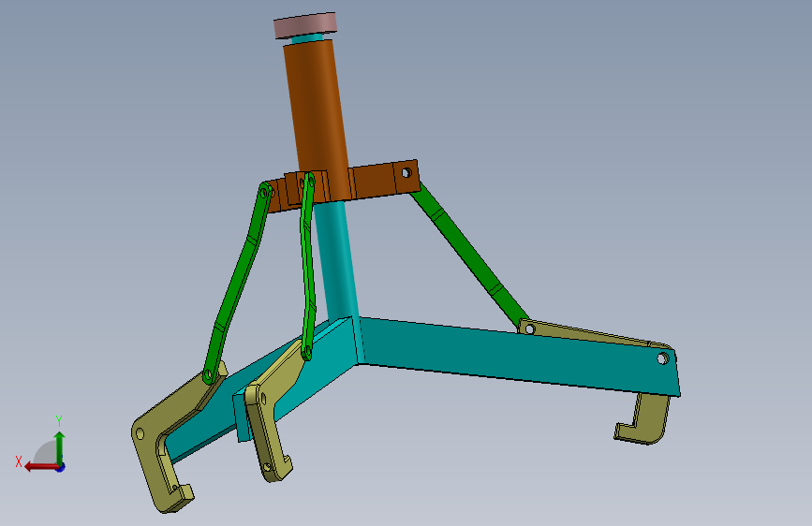
Task: Click the red X axis arrow of the triad
Action: pos(41,467)
